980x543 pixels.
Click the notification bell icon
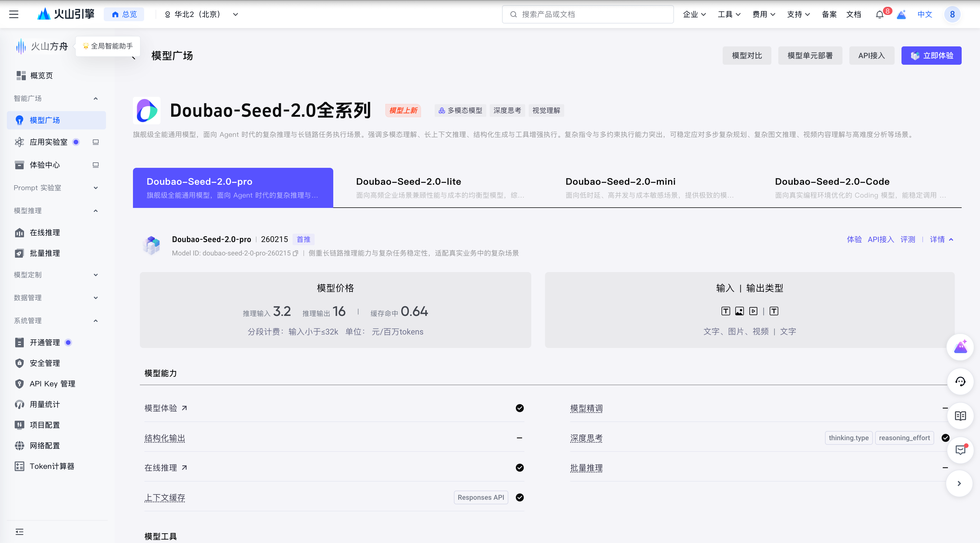879,14
